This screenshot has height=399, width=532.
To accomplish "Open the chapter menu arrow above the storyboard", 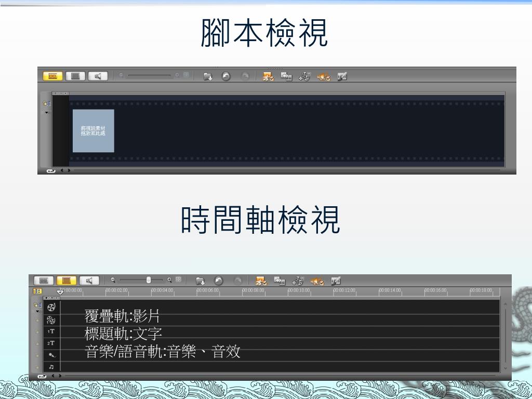I will (x=65, y=93).
